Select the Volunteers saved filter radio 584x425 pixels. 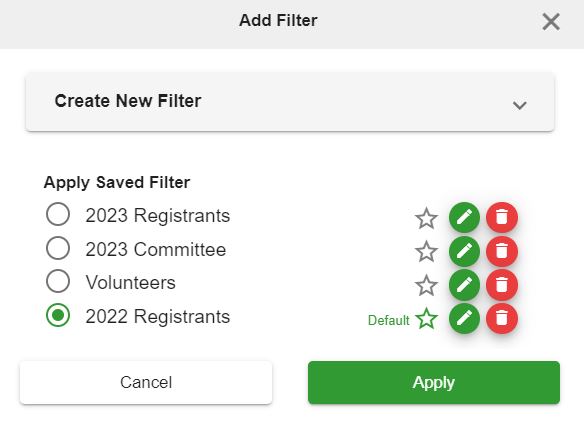click(58, 281)
